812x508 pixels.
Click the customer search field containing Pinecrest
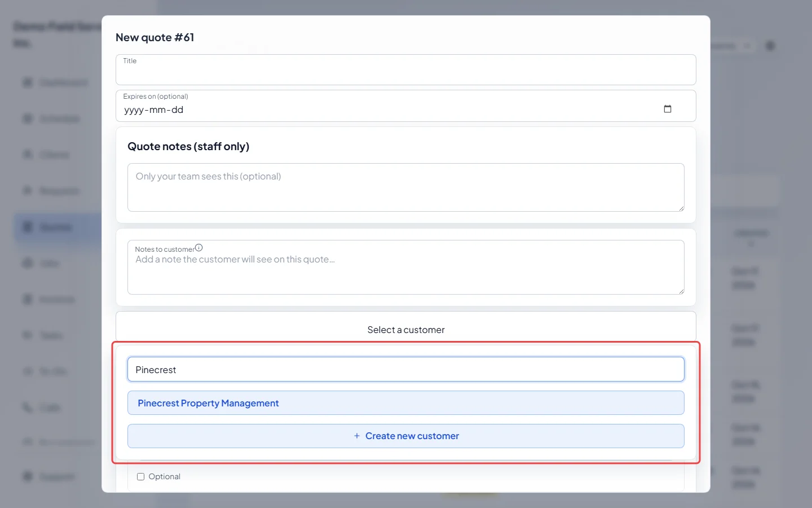pos(406,370)
